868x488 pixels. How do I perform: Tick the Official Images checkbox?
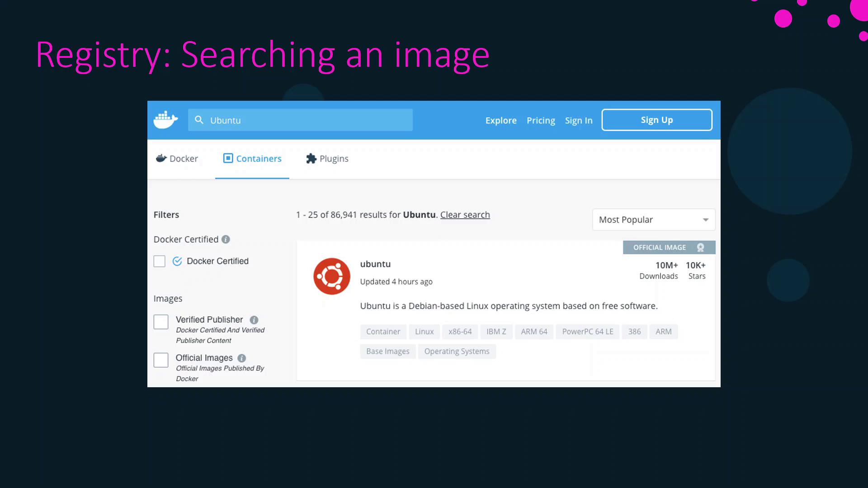pos(161,360)
